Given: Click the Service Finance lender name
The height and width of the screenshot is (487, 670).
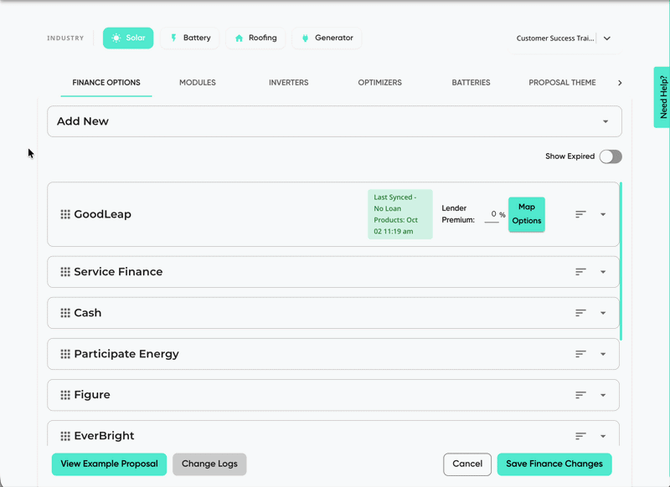Looking at the screenshot, I should [118, 272].
